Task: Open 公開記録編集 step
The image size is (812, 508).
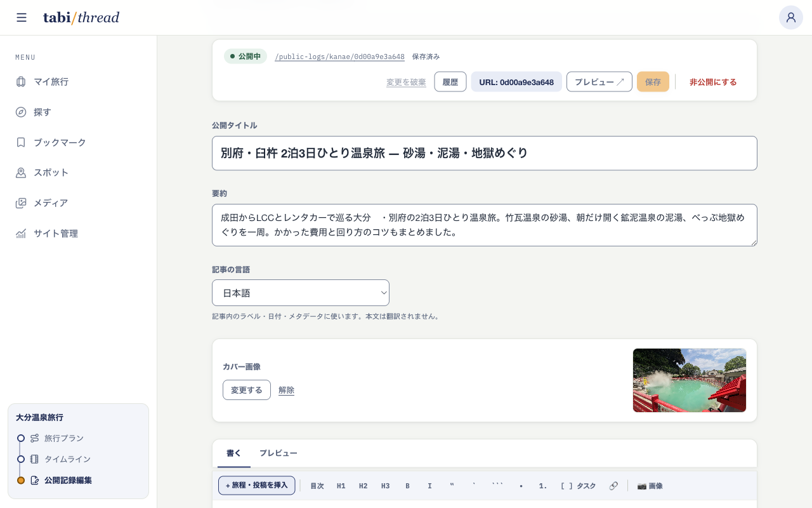Action: 68,480
